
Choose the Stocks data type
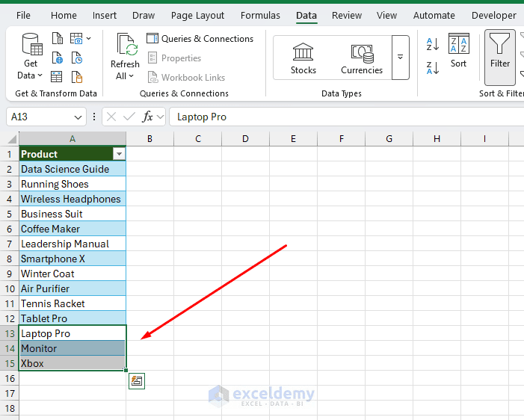coord(303,58)
